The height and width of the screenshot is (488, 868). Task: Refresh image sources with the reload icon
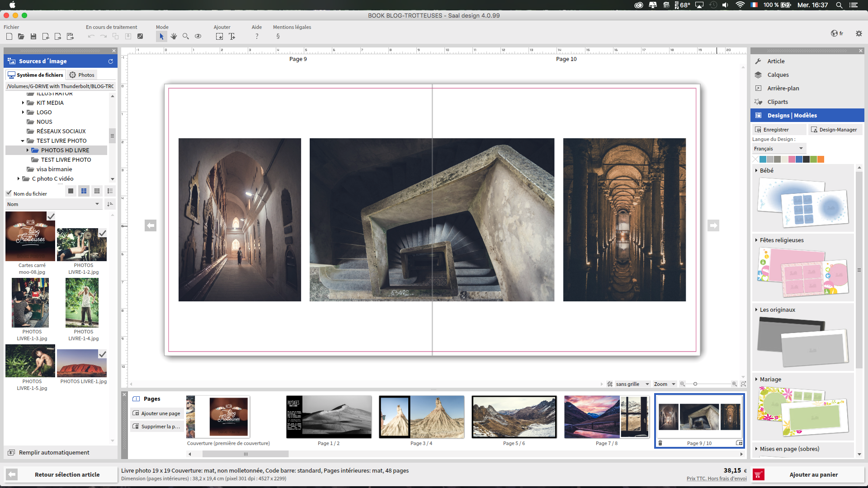[110, 61]
